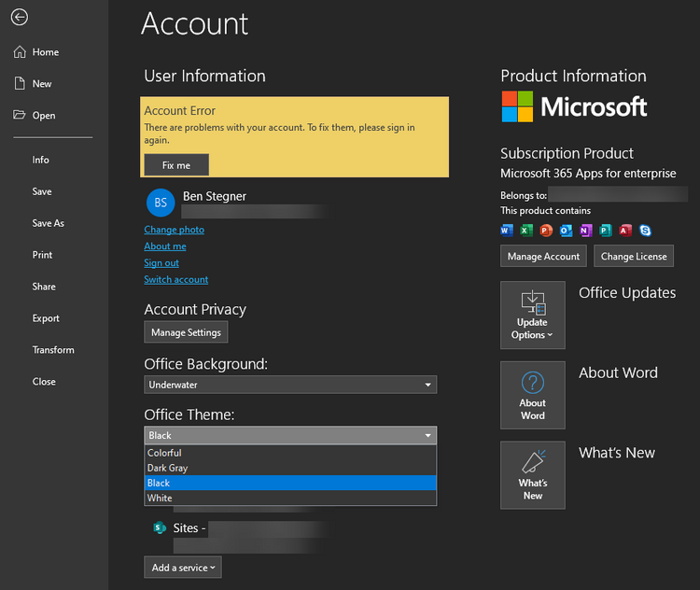Select Info in the sidebar
700x590 pixels.
[41, 160]
